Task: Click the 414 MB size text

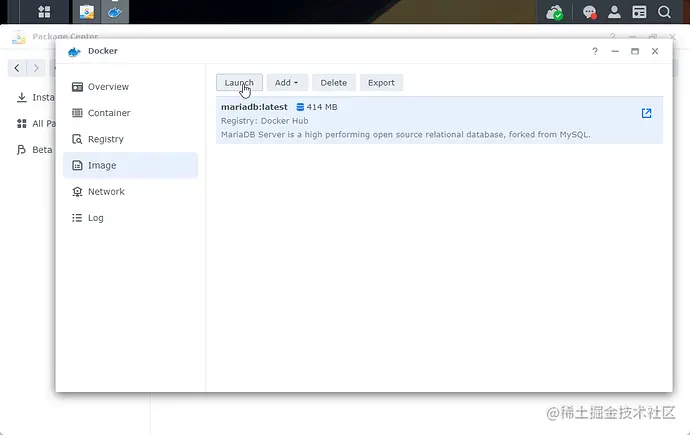Action: (x=322, y=107)
